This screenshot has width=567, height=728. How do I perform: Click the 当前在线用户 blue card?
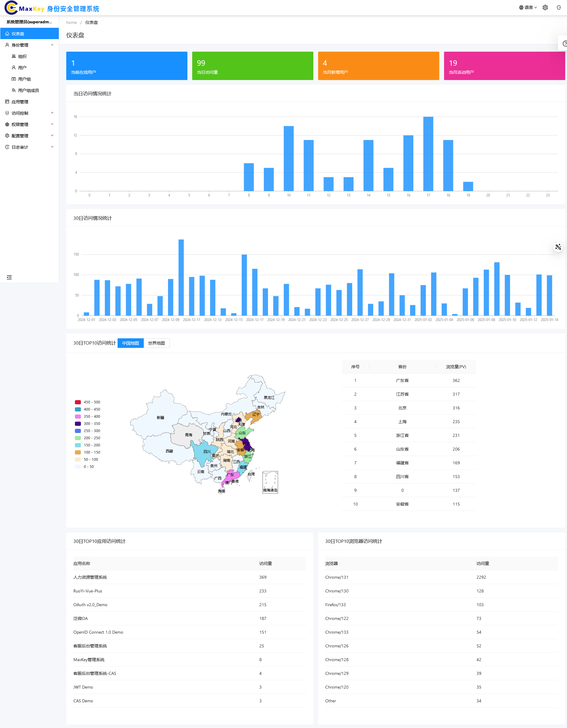[127, 66]
